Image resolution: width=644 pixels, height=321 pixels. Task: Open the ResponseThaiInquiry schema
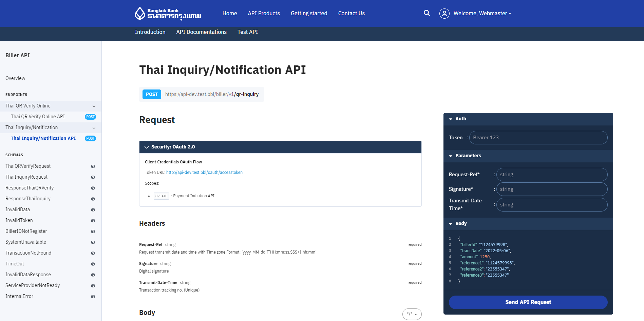point(28,199)
